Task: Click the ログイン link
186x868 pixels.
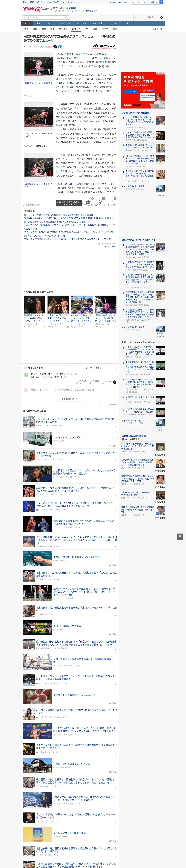Action: point(57,11)
